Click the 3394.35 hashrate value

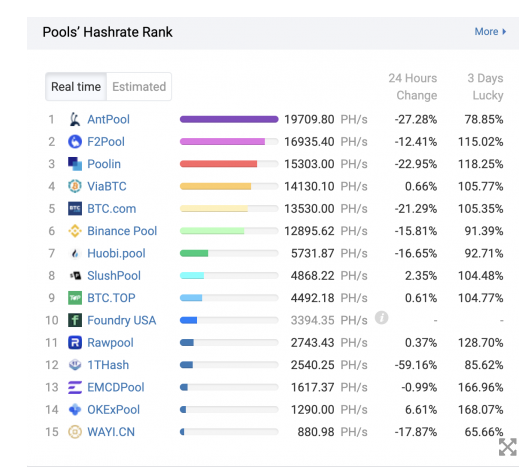(x=312, y=320)
